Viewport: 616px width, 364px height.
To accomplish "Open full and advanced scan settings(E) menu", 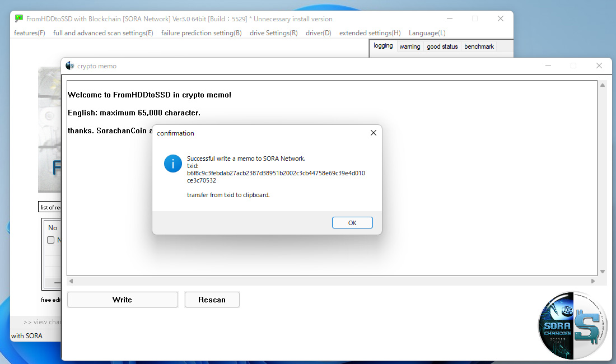I will click(103, 33).
